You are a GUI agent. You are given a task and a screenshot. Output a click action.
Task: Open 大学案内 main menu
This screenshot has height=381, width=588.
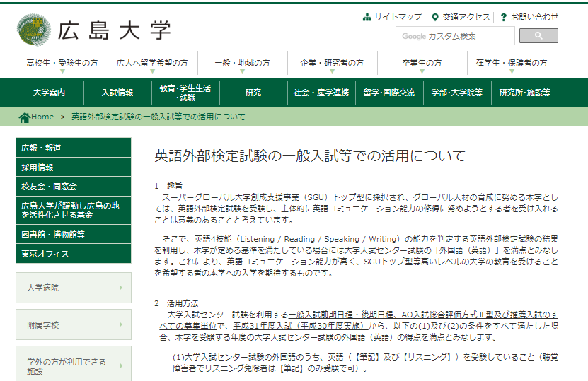pyautogui.click(x=49, y=93)
